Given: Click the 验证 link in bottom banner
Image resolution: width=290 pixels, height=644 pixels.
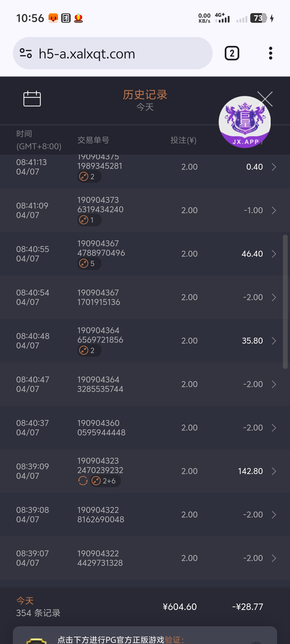Looking at the screenshot, I should pyautogui.click(x=172, y=639).
